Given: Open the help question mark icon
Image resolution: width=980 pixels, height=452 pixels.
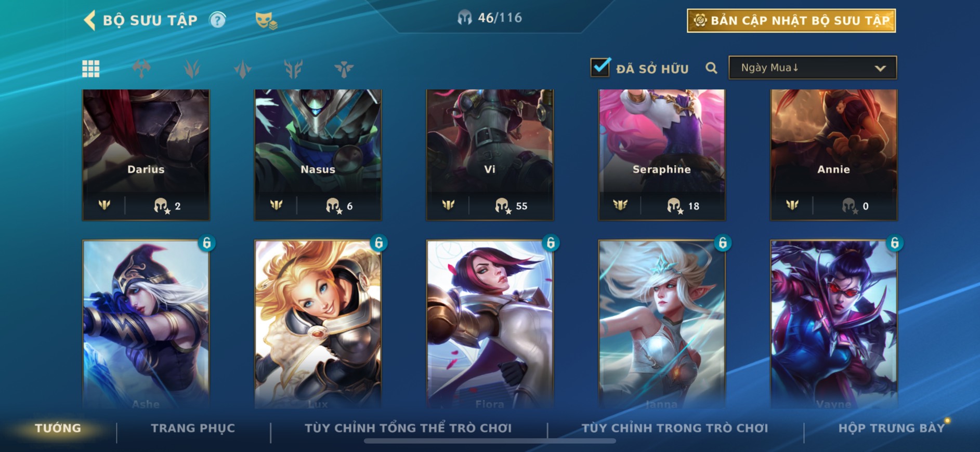Looking at the screenshot, I should click(x=217, y=20).
